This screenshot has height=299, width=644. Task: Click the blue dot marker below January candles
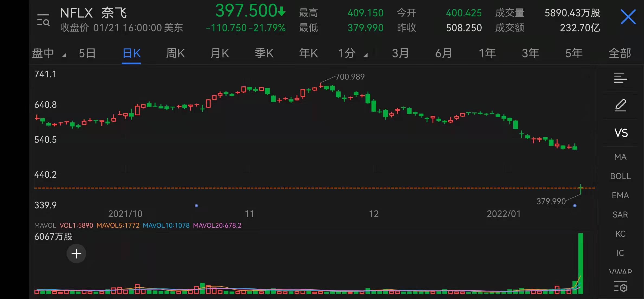coord(575,206)
